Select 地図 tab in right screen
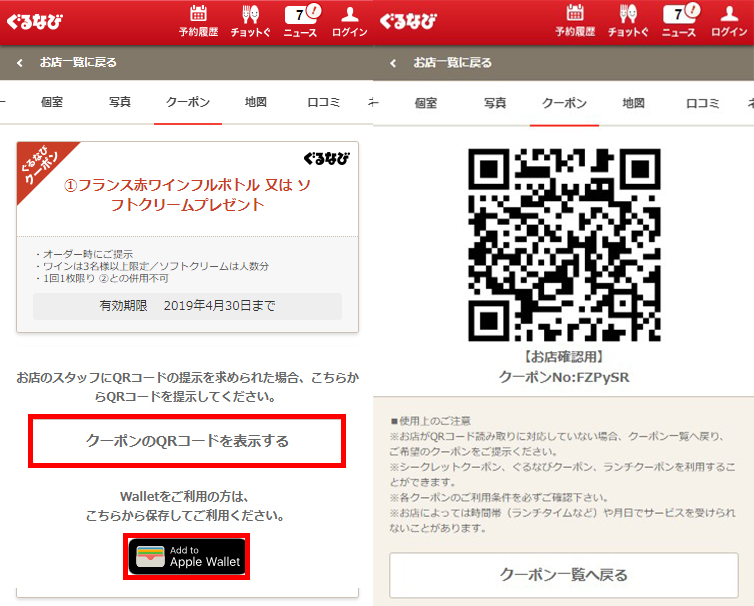This screenshot has height=606, width=754. [x=633, y=103]
